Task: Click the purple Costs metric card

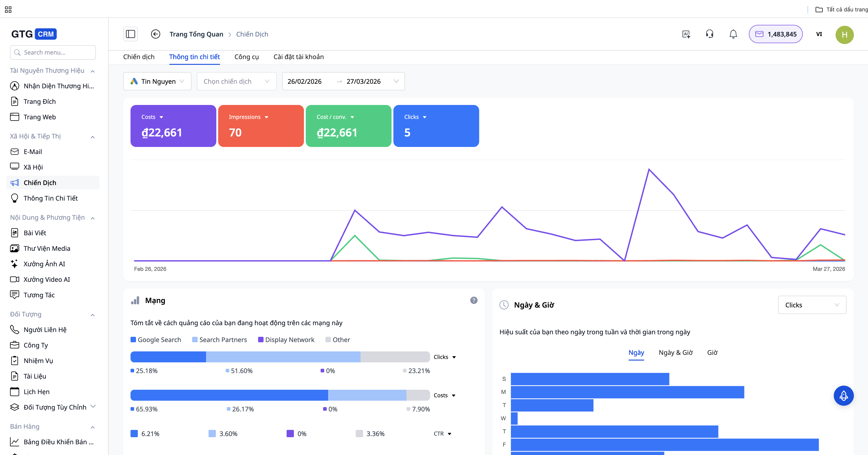Action: click(x=173, y=126)
